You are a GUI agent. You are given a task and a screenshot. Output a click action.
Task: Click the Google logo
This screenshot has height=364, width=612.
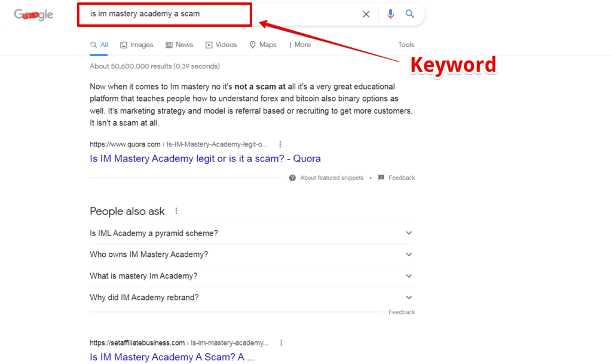(x=33, y=15)
